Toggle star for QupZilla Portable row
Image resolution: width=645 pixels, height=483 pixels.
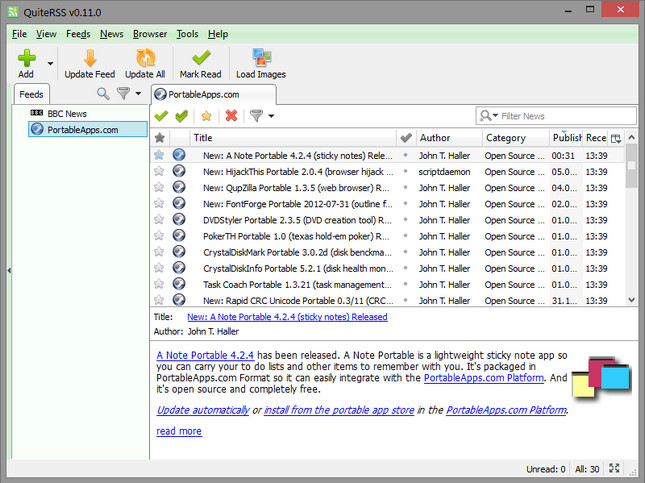pyautogui.click(x=159, y=187)
